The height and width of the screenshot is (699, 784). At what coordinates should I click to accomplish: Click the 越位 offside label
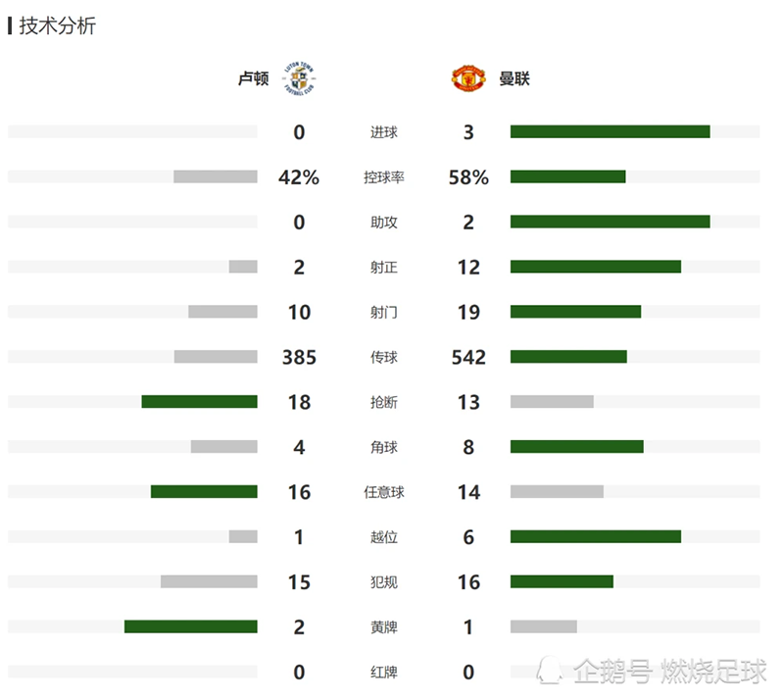pos(383,537)
